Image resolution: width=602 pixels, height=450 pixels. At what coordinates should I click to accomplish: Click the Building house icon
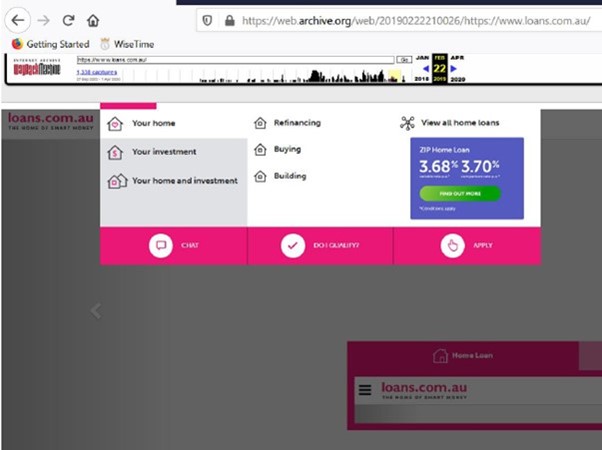[x=260, y=176]
